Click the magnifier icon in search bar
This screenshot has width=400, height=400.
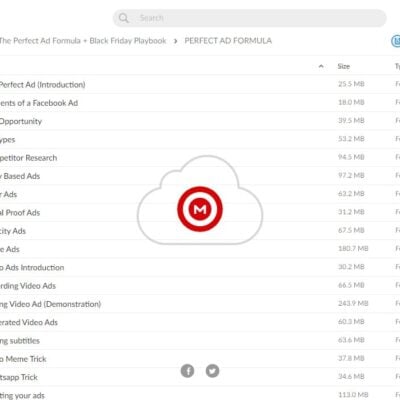click(x=123, y=18)
